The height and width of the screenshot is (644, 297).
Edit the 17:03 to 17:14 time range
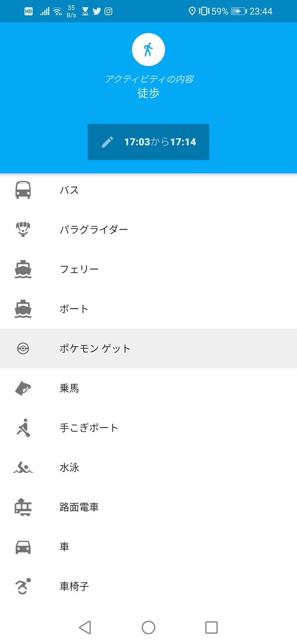click(160, 142)
